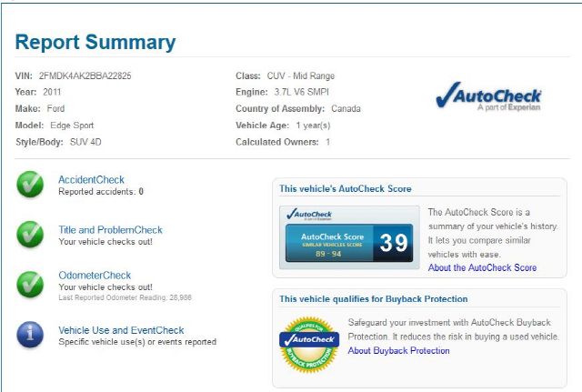Open the AccidentCheck link
Image resolution: width=582 pixels, height=392 pixels.
91,180
